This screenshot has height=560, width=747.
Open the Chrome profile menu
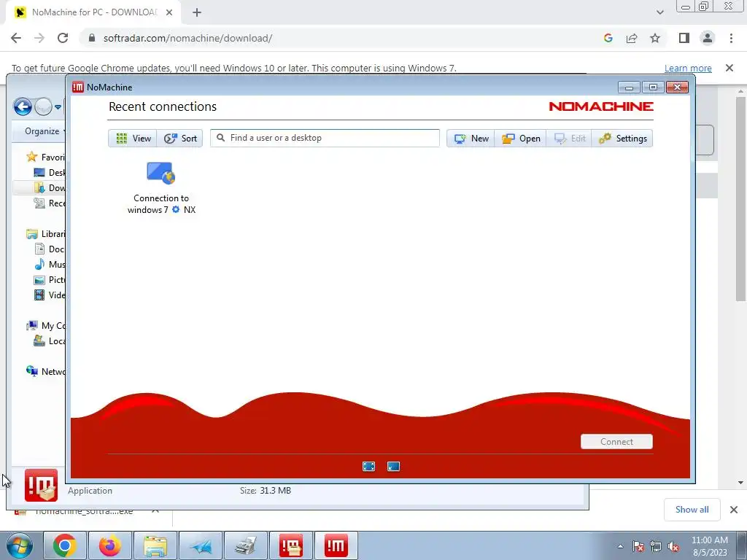708,38
